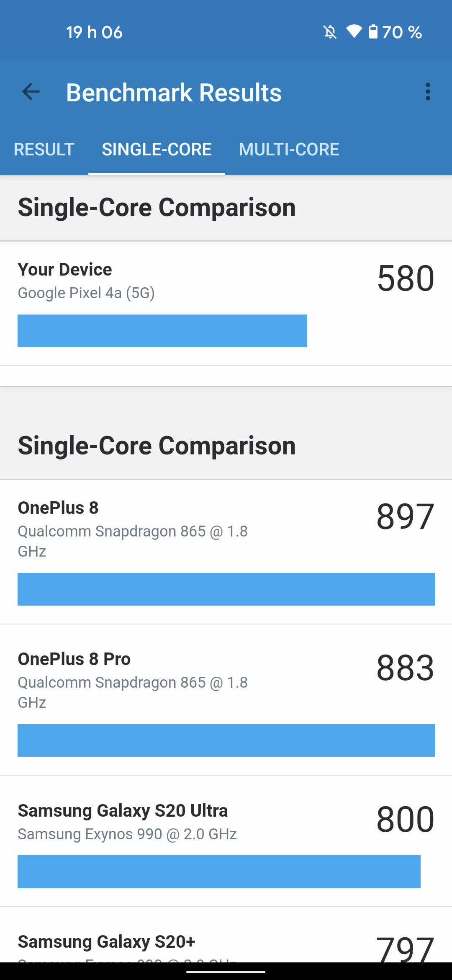Tap the Google Pixel 4a (5G) label
This screenshot has width=452, height=980.
(x=86, y=293)
